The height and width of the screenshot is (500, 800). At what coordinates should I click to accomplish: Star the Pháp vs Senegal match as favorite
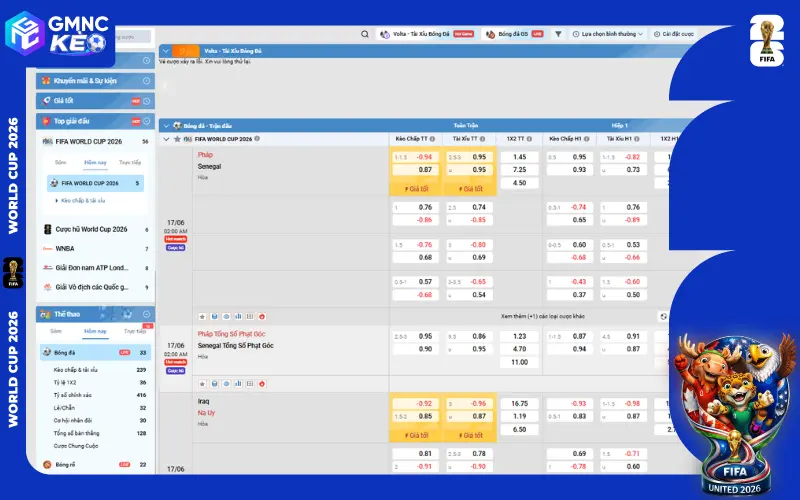[203, 316]
